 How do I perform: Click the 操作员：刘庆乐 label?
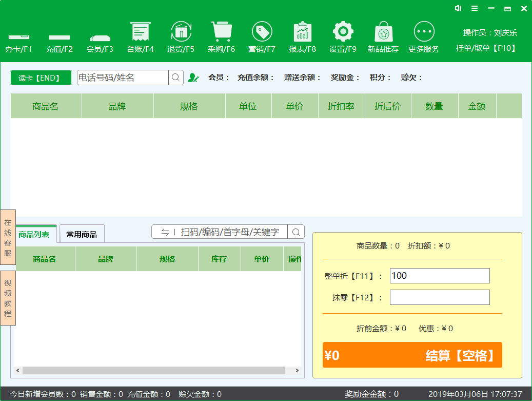click(x=490, y=32)
